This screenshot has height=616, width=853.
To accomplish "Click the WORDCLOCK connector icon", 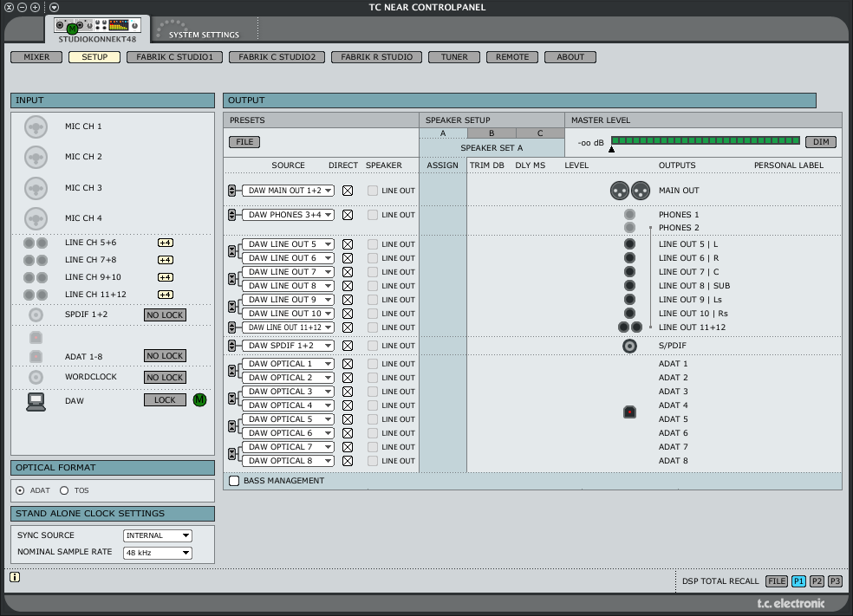I will [36, 378].
